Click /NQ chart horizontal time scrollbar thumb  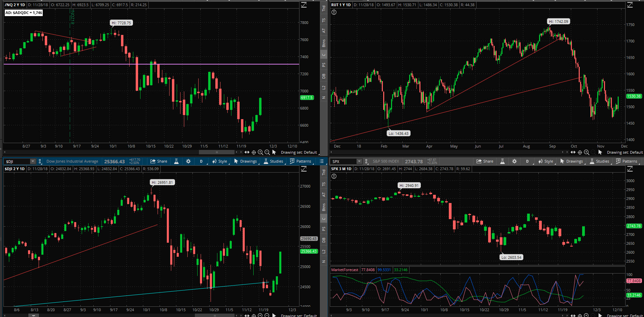coord(217,152)
